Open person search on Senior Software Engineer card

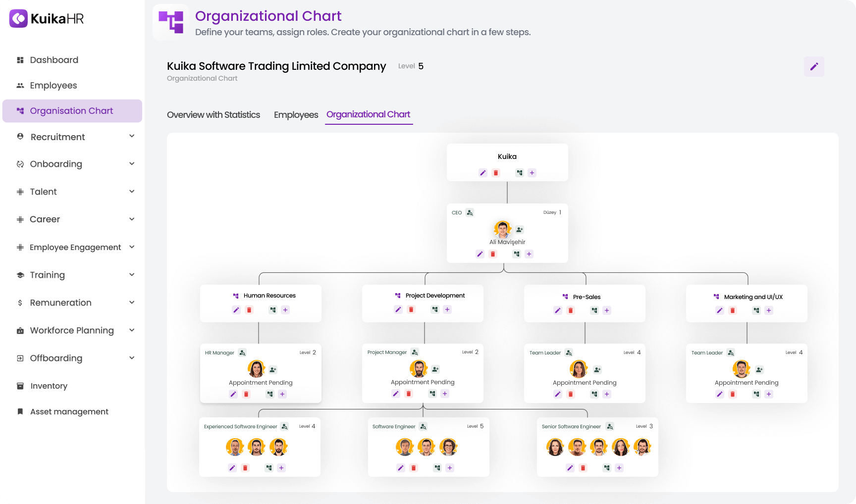[x=609, y=426]
